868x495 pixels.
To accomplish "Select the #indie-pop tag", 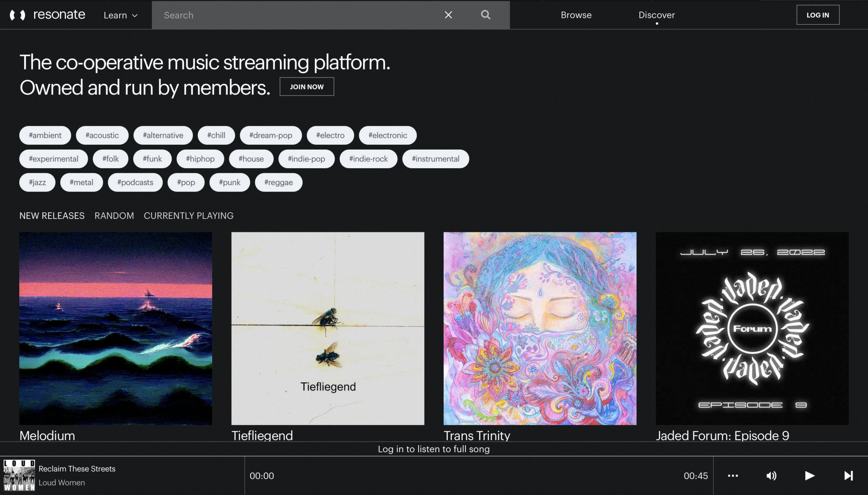I will click(306, 159).
